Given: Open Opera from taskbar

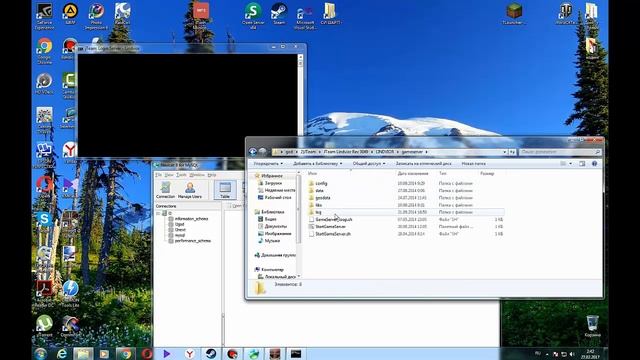Looking at the screenshot, I should (147, 353).
